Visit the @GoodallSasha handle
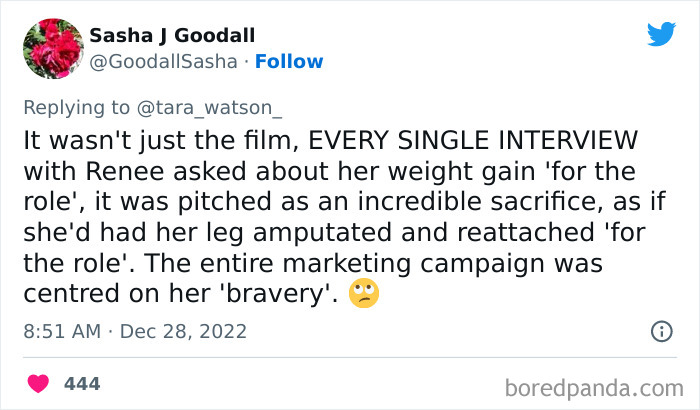Viewport: 700px width, 410px height. pos(163,62)
